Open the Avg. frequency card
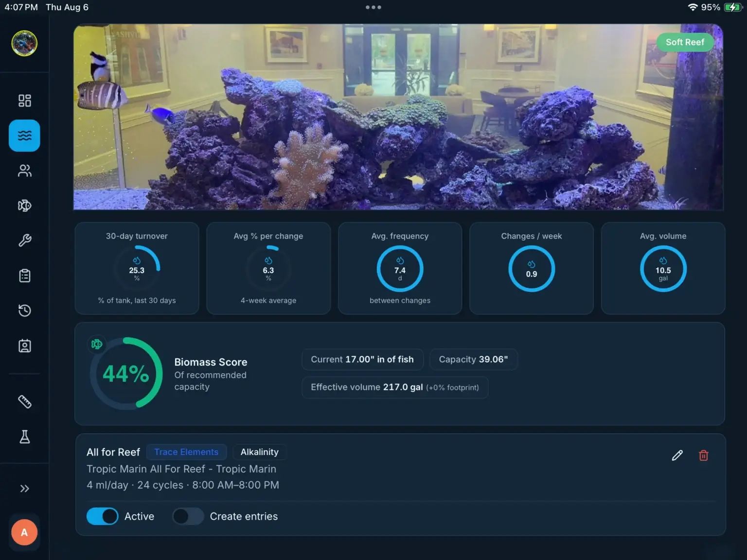 [x=400, y=268]
